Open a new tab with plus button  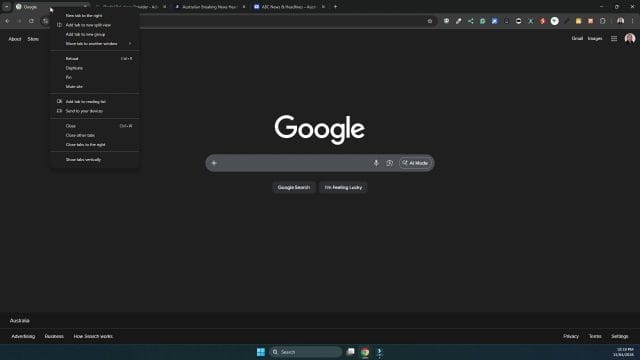point(336,7)
